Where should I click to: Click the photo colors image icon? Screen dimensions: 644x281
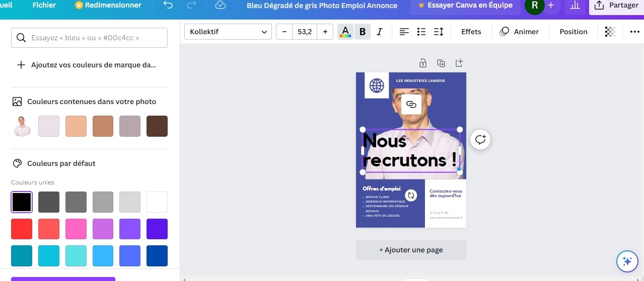point(17,102)
